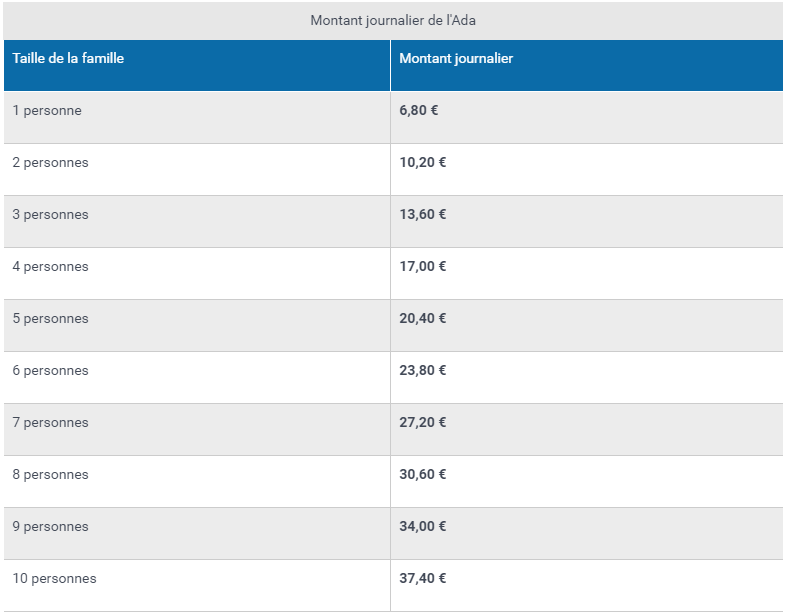
Task: Click the 10,20 € amount
Action: [423, 162]
